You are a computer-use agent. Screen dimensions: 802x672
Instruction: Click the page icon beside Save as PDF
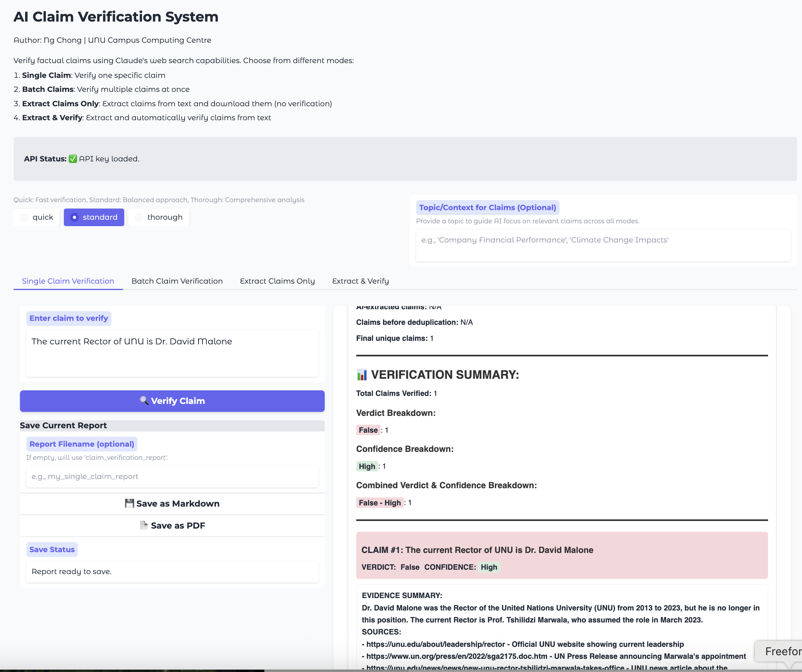(144, 525)
